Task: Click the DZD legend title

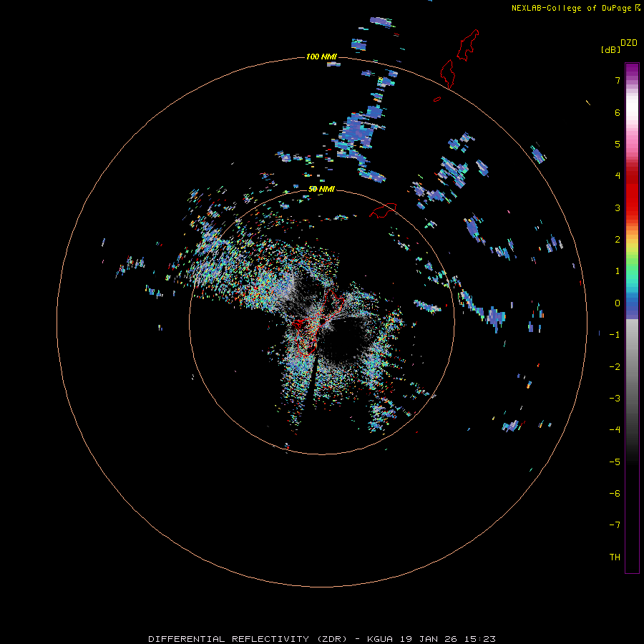Action: point(629,43)
